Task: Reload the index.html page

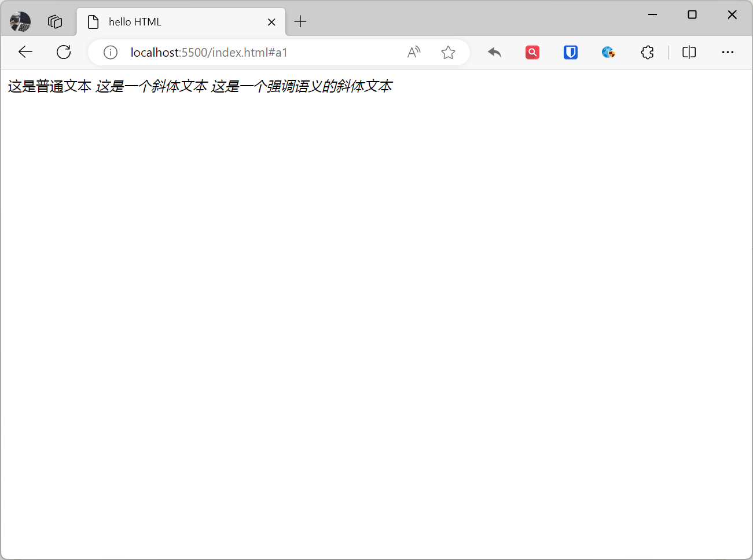Action: pos(64,52)
